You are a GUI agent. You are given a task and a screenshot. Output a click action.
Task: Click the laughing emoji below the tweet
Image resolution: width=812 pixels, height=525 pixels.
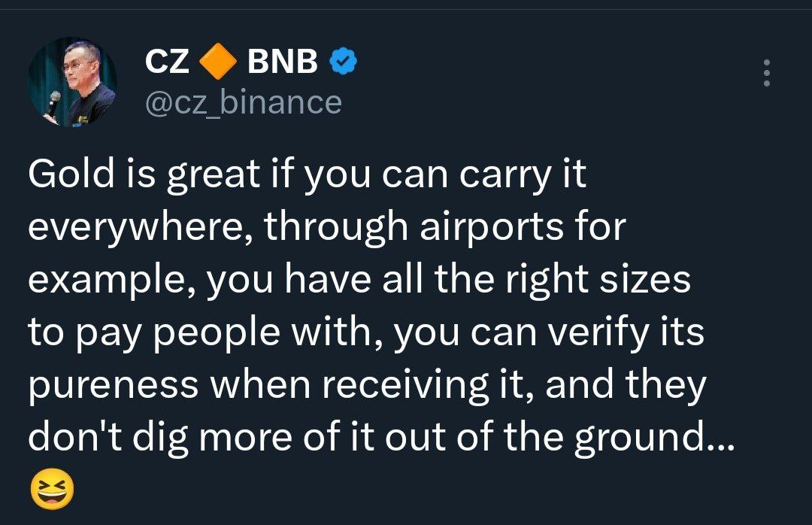coord(52,492)
